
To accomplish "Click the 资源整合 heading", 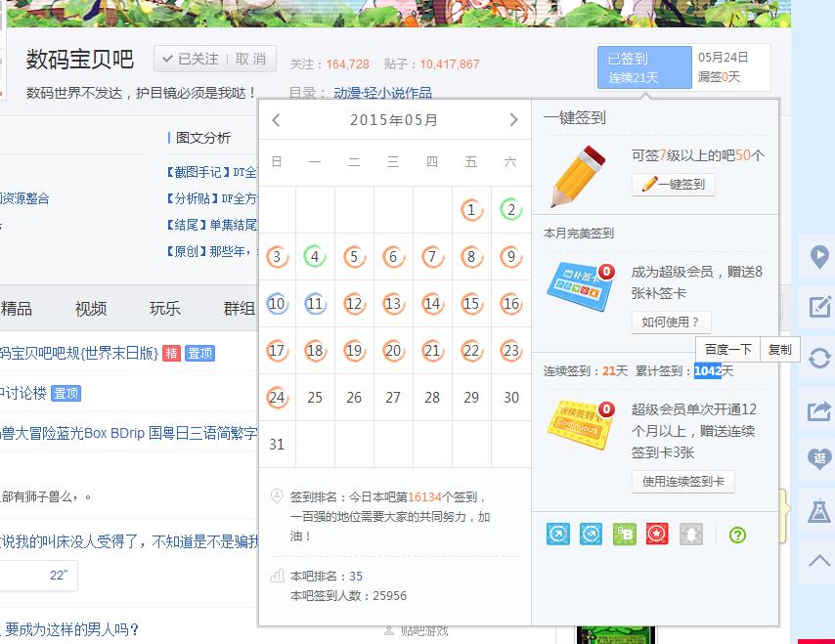I will click(x=24, y=198).
